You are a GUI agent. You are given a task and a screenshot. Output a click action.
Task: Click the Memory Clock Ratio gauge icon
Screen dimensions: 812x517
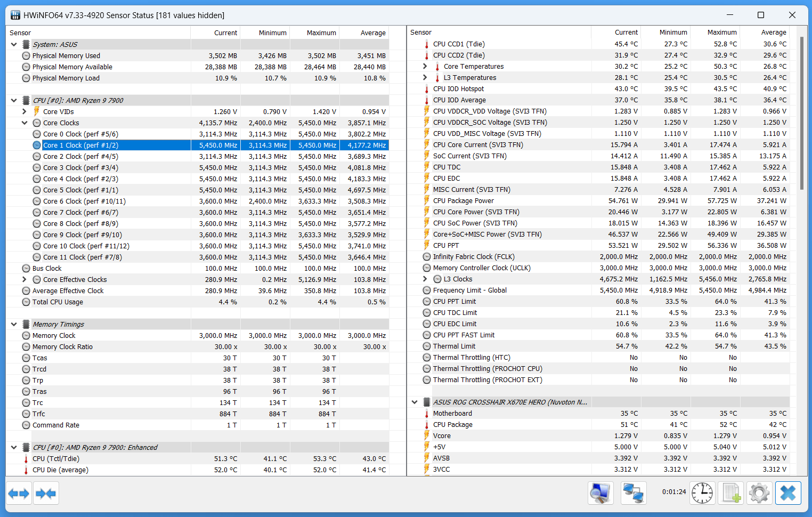(26, 347)
